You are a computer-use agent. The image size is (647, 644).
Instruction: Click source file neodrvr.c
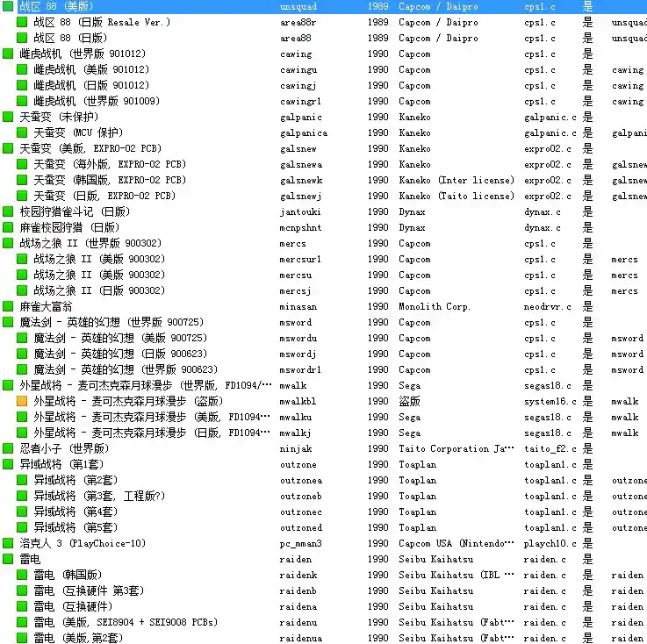548,307
